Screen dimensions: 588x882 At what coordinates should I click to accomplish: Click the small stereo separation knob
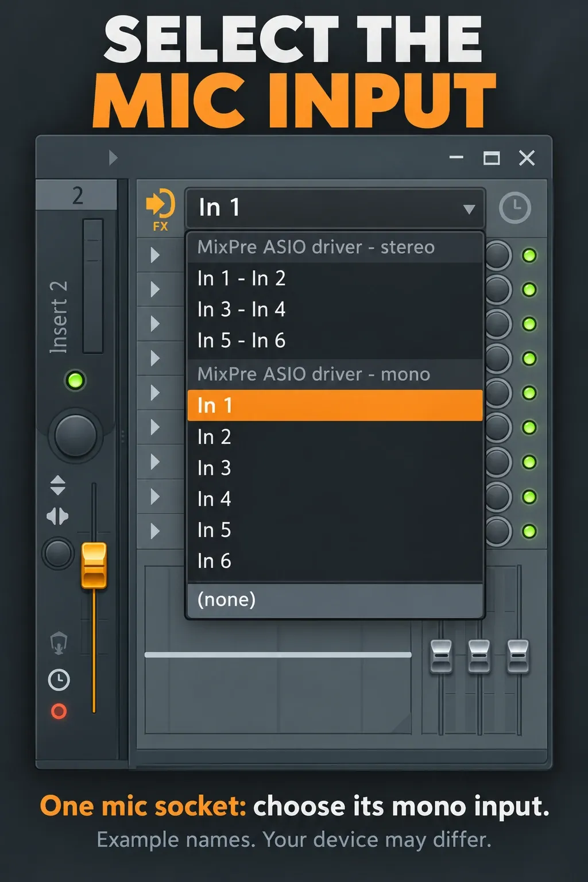(58, 554)
